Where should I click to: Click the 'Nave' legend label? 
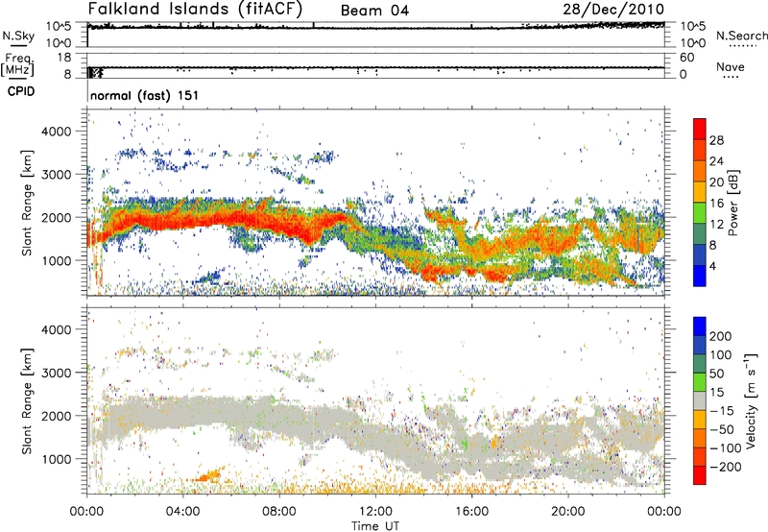(x=730, y=66)
